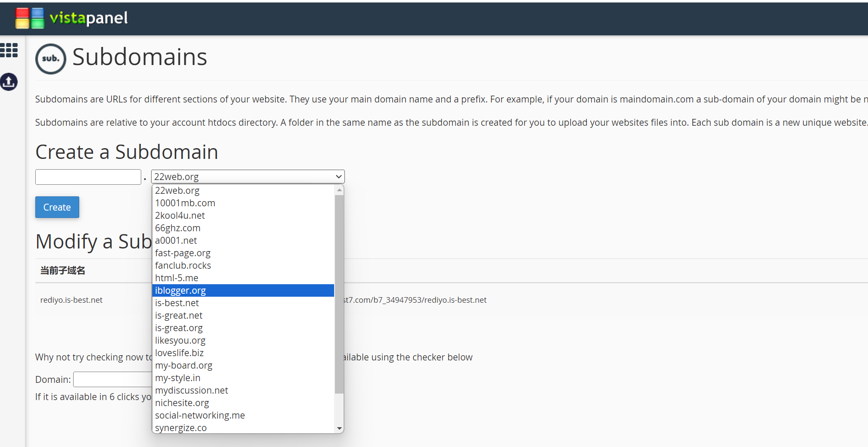Choose is-best.net from dropdown
This screenshot has height=447, width=868.
pos(243,303)
